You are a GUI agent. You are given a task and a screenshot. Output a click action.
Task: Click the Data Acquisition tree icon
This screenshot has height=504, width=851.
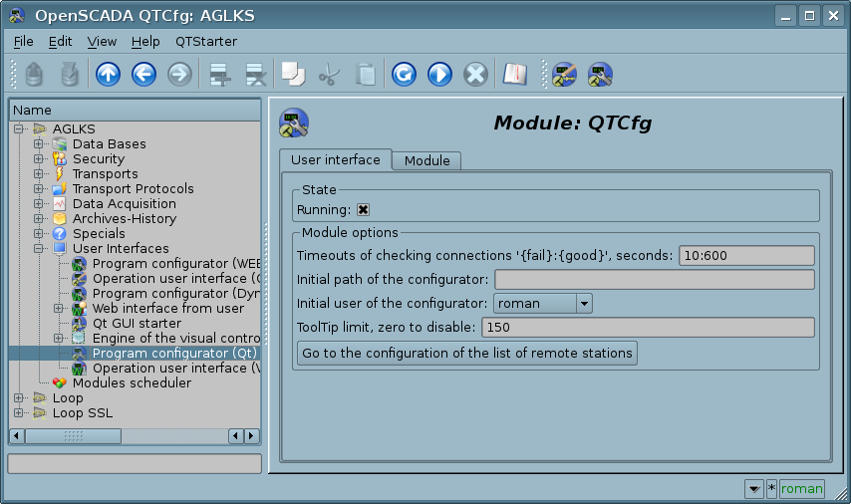pos(59,204)
